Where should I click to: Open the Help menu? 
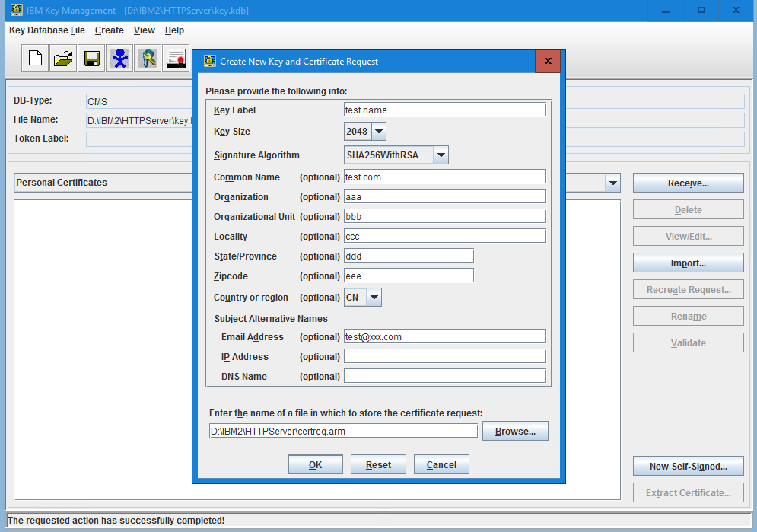tap(174, 30)
